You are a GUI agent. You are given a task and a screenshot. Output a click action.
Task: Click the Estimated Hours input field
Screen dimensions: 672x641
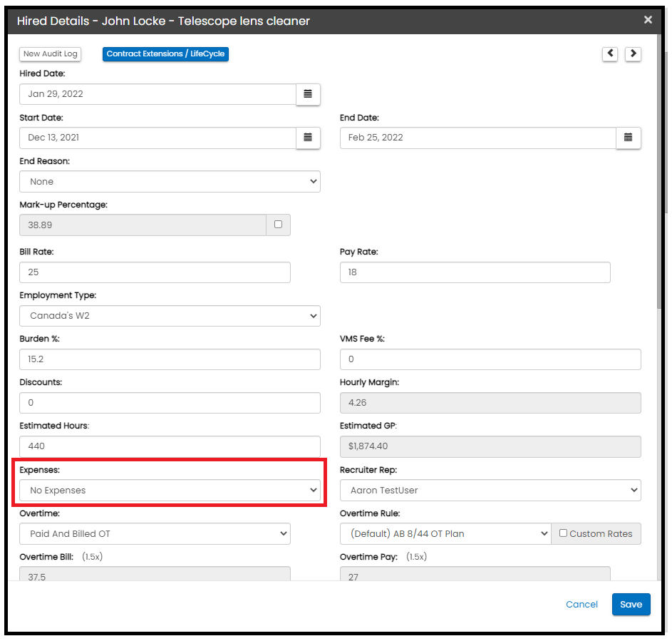pyautogui.click(x=170, y=446)
